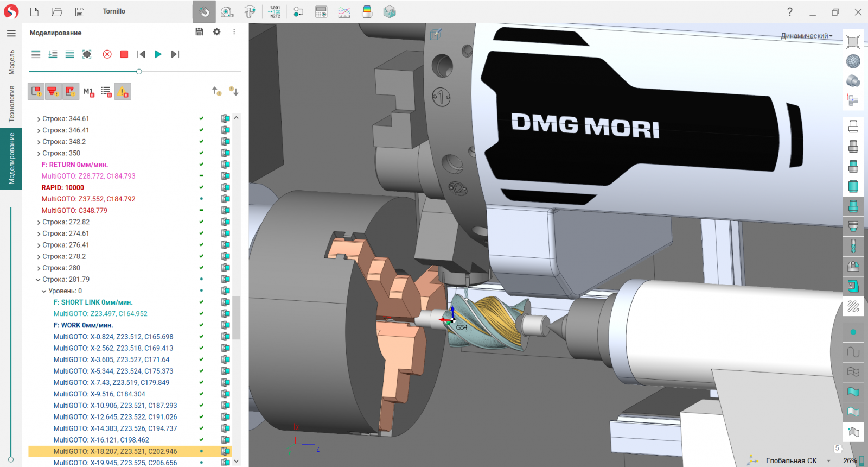The height and width of the screenshot is (467, 868).
Task: Toggle the yellow warning filter button
Action: tap(123, 92)
